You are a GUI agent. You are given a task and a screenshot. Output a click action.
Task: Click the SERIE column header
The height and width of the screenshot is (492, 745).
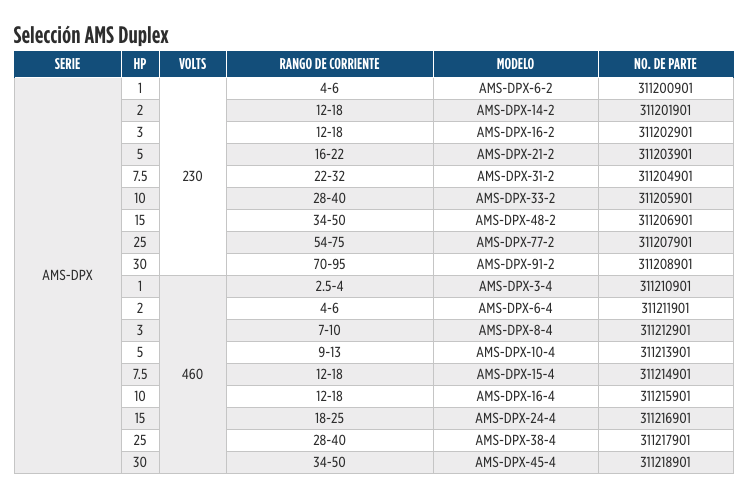point(67,64)
